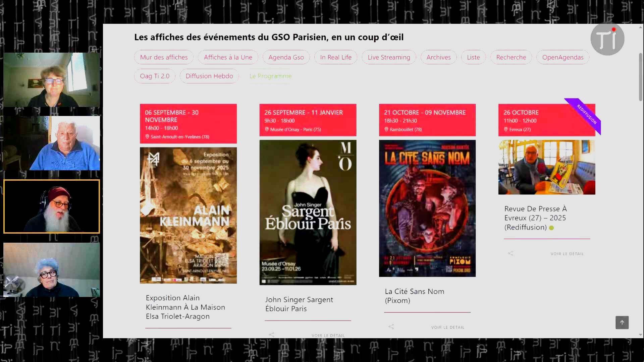The width and height of the screenshot is (644, 362).
Task: Open the Alain Kleinmann exhibition poster
Action: point(188,215)
